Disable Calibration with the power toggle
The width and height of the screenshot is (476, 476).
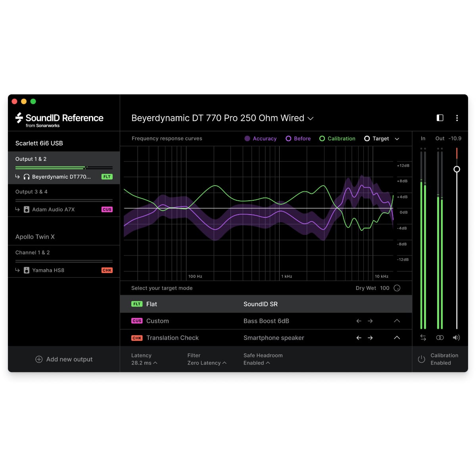coord(421,359)
